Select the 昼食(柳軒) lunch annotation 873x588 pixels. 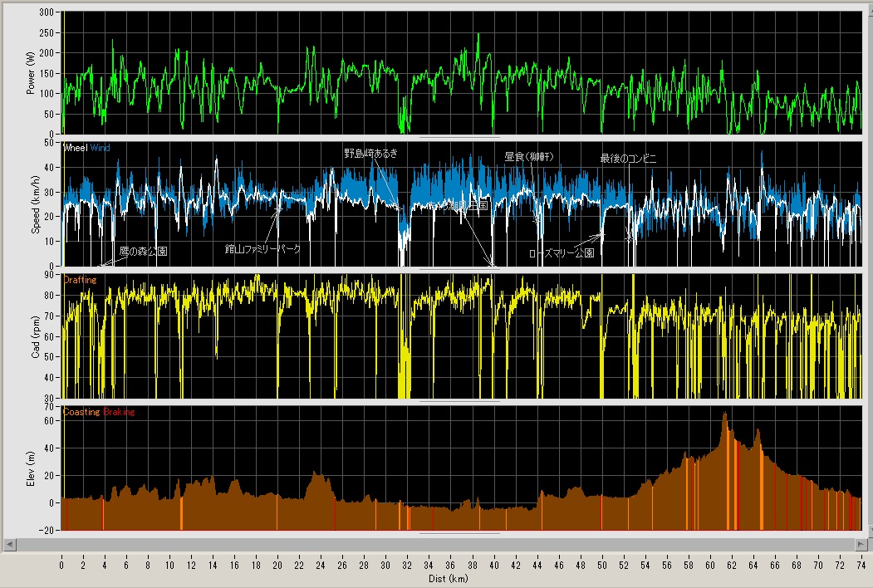(x=529, y=156)
